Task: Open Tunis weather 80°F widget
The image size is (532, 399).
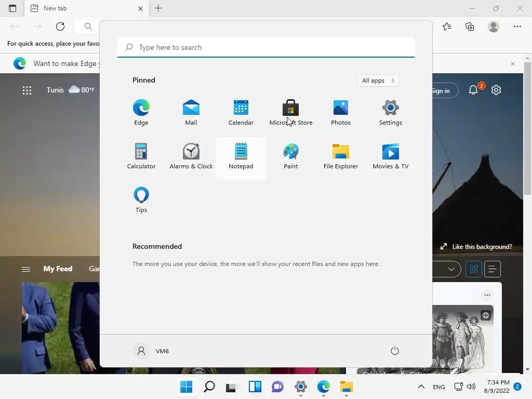Action: 71,90
